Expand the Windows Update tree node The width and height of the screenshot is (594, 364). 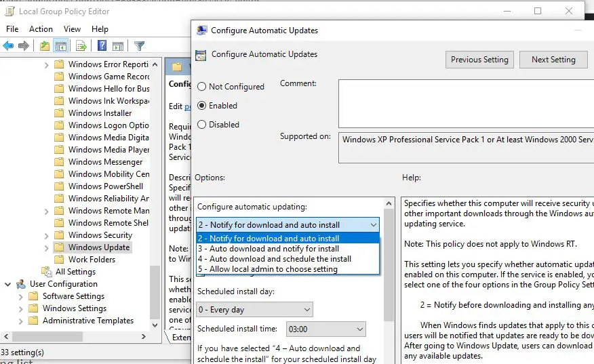pos(46,248)
